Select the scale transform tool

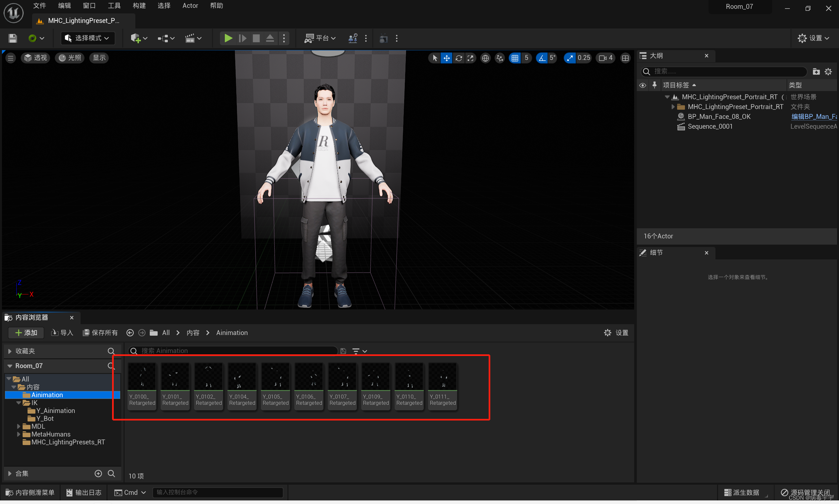point(470,58)
